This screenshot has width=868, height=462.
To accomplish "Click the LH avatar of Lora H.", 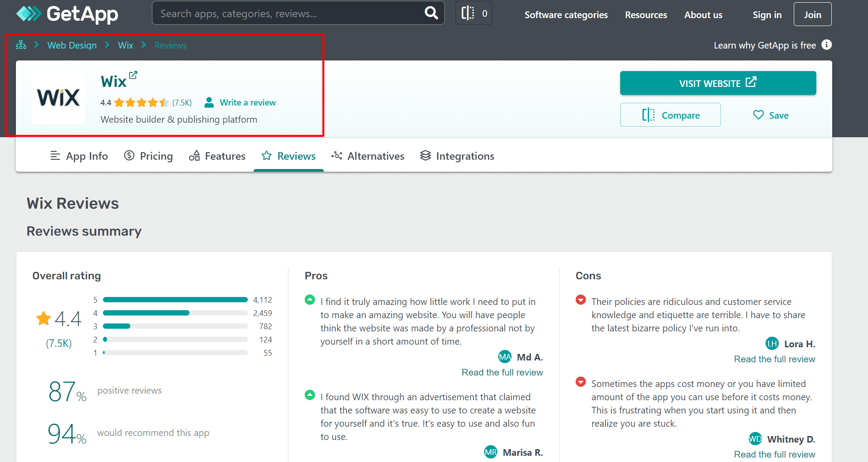I will coord(772,343).
